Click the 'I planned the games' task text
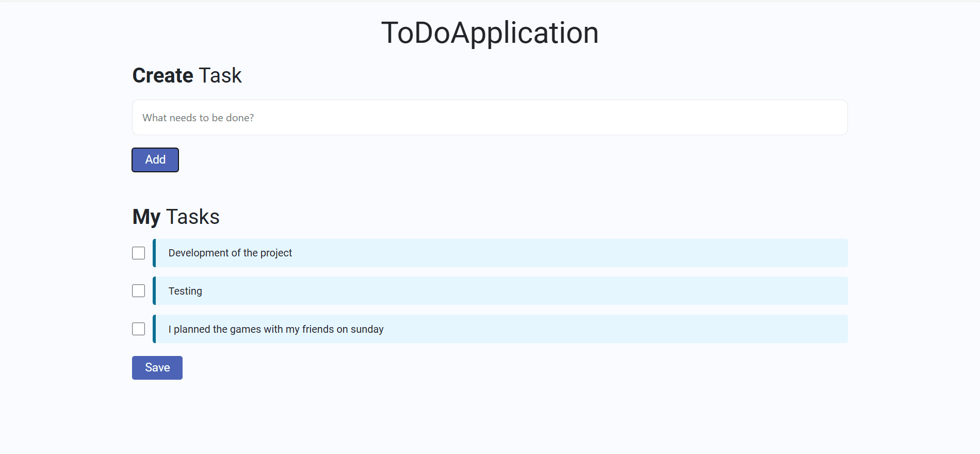Viewport: 980px width, 454px height. (x=275, y=329)
